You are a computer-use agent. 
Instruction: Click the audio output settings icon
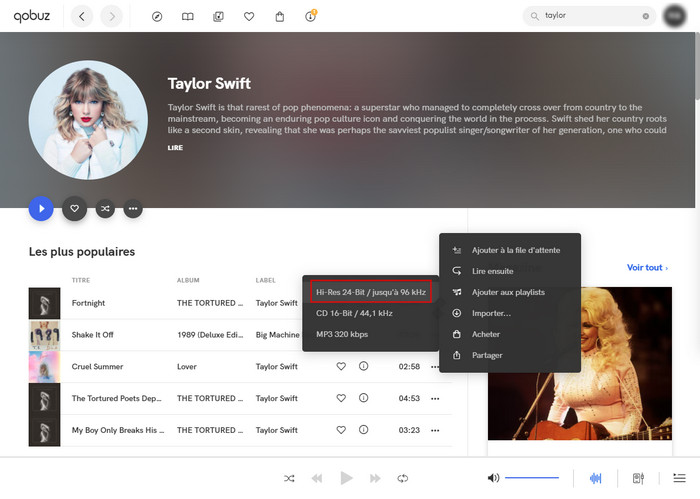coord(638,478)
